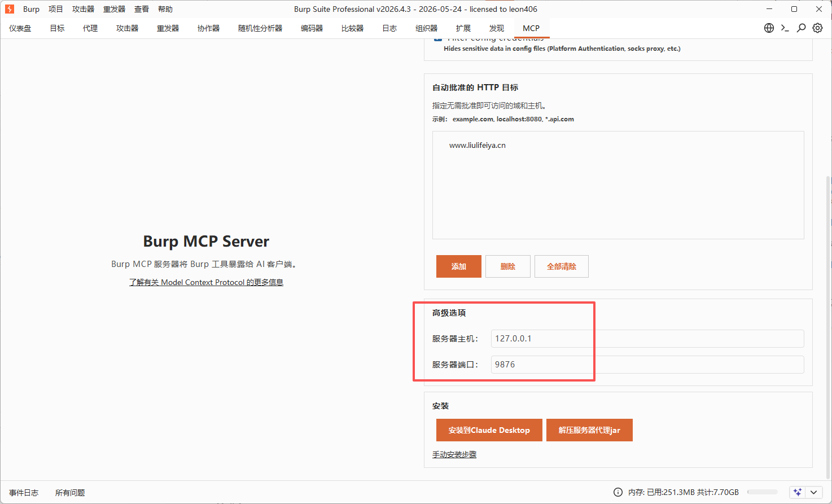832x504 pixels.
Task: Open the globe browser icon
Action: [769, 28]
